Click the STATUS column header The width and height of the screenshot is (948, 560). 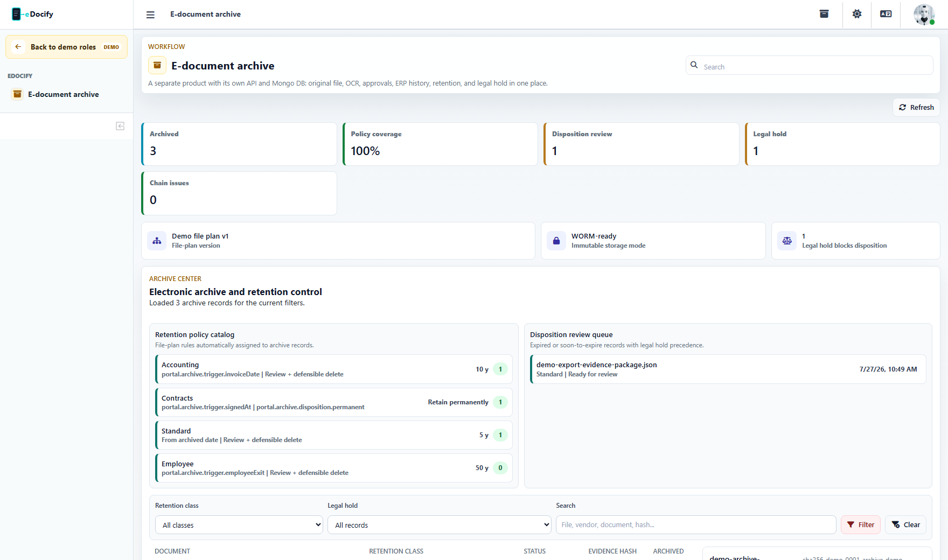(534, 551)
